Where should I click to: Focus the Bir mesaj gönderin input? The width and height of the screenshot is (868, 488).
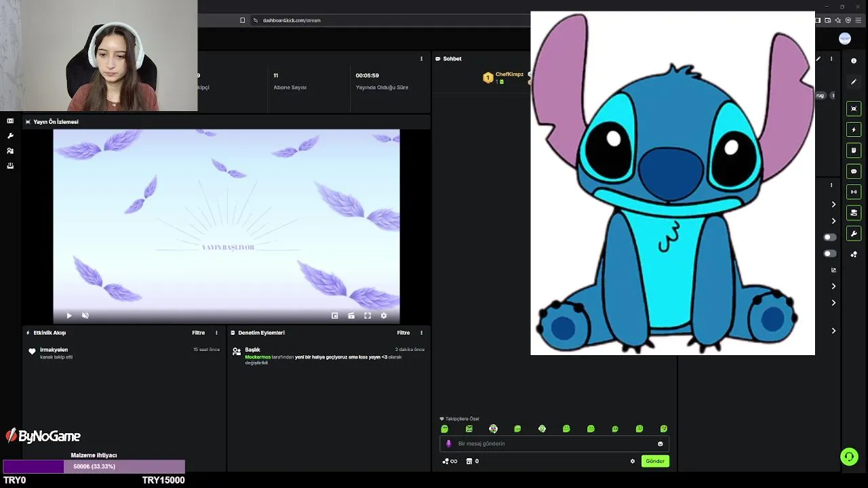click(x=555, y=443)
